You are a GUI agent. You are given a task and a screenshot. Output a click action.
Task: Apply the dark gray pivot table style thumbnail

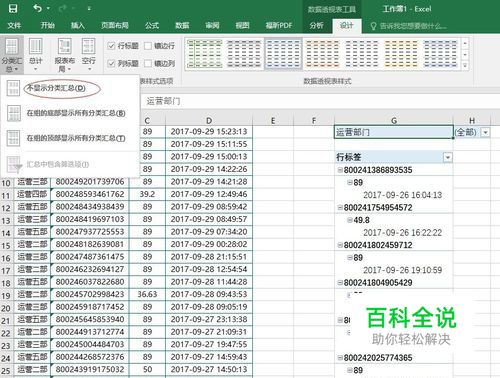[244, 54]
